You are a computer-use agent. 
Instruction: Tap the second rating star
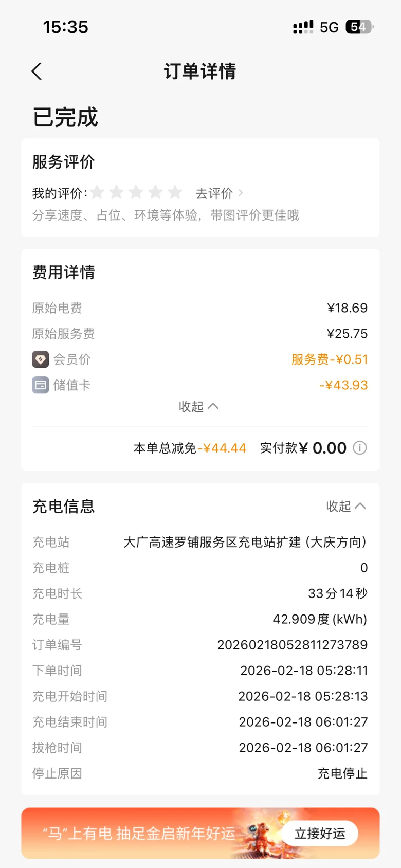pos(117,193)
